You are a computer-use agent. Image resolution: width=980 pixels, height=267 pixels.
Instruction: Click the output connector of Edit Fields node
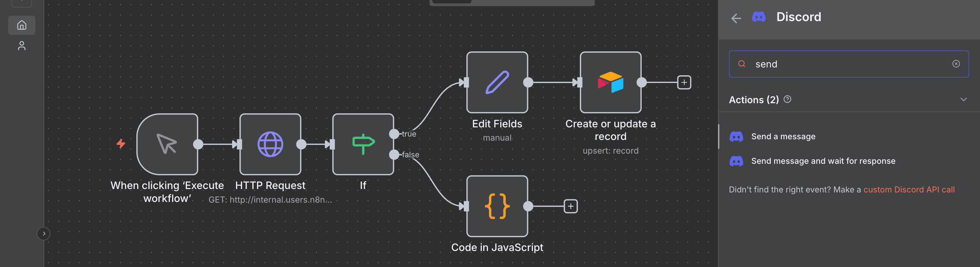(x=528, y=82)
